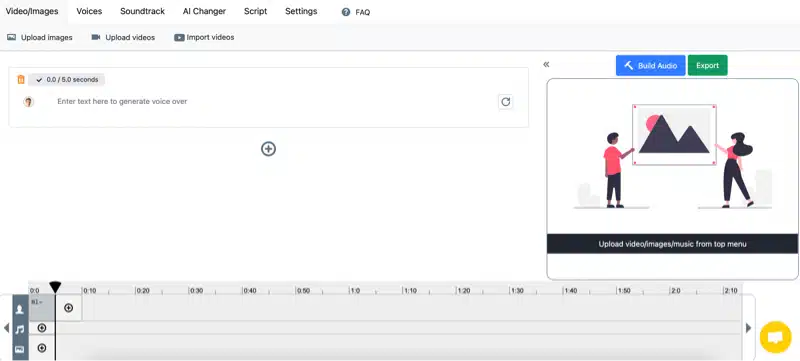This screenshot has width=800, height=361.
Task: Add a new voice-over block with the center plus icon
Action: coord(268,149)
